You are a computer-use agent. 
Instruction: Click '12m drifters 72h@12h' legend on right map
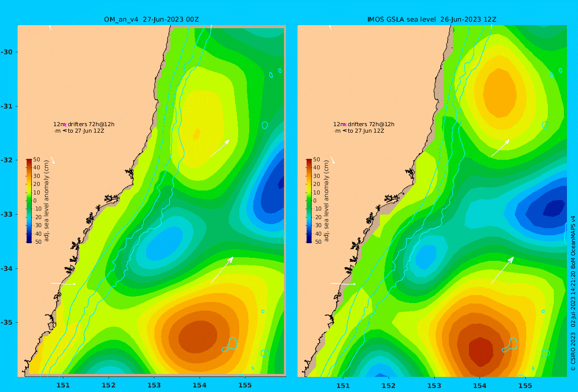(364, 125)
